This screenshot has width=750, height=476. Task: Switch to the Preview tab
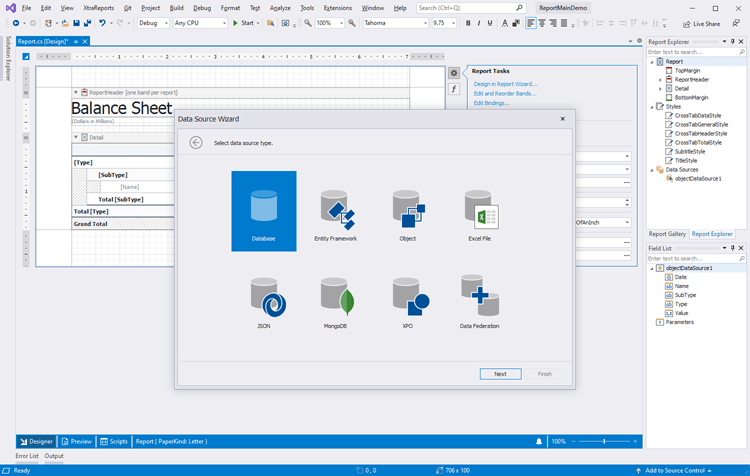click(x=76, y=441)
